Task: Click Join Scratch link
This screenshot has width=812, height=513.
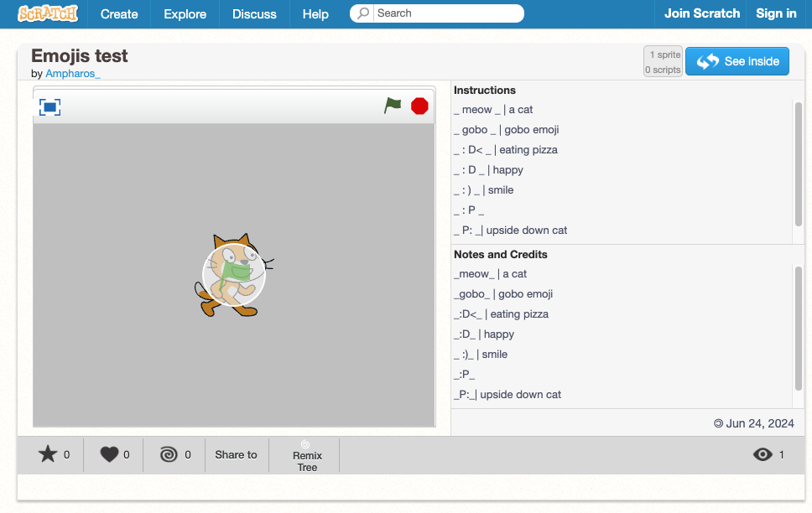Action: pyautogui.click(x=702, y=13)
